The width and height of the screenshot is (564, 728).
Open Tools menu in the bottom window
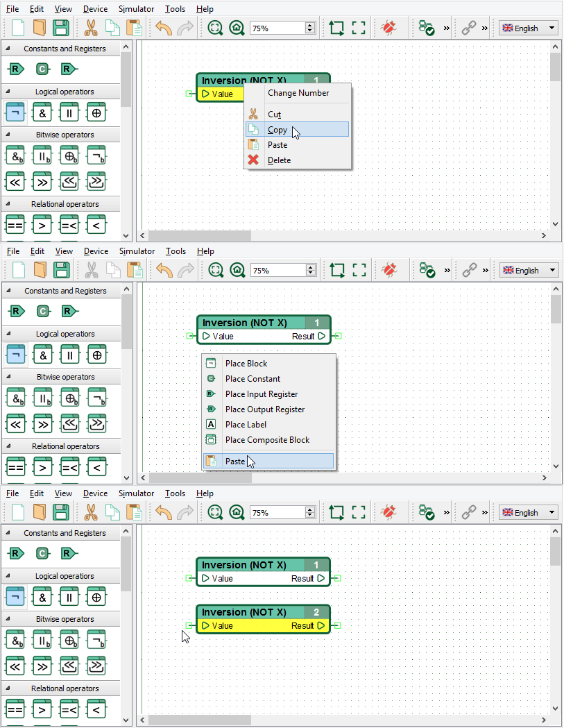click(x=175, y=493)
